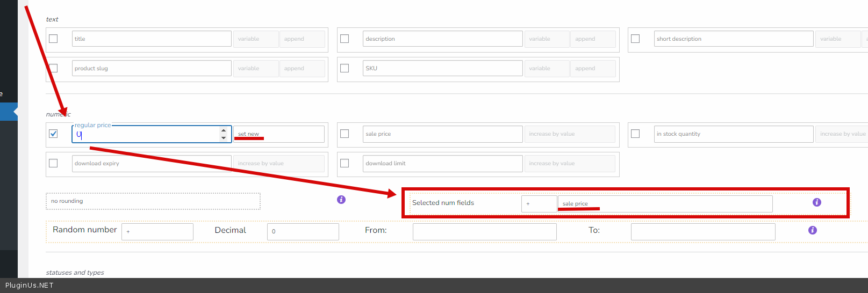Uncheck the regular price checkbox

click(53, 134)
